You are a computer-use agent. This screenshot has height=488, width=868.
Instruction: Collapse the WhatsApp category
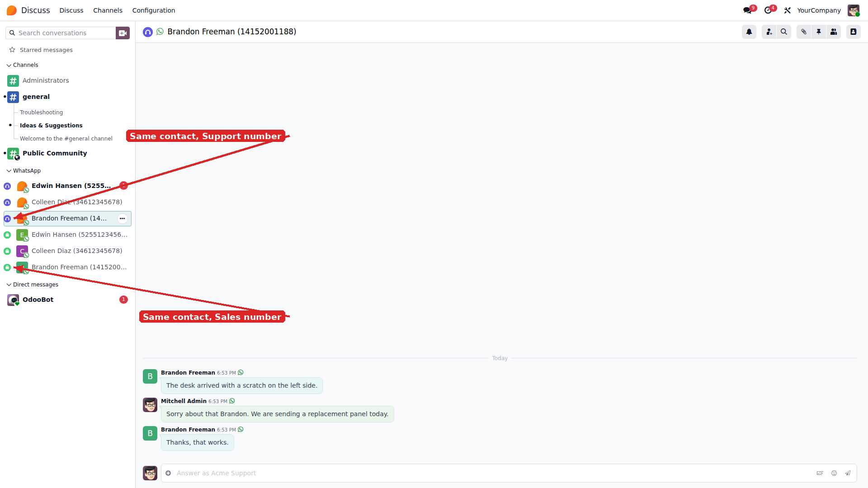coord(24,171)
